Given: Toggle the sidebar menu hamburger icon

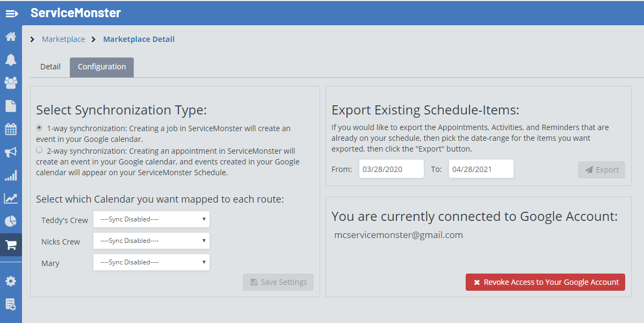Looking at the screenshot, I should pos(12,13).
